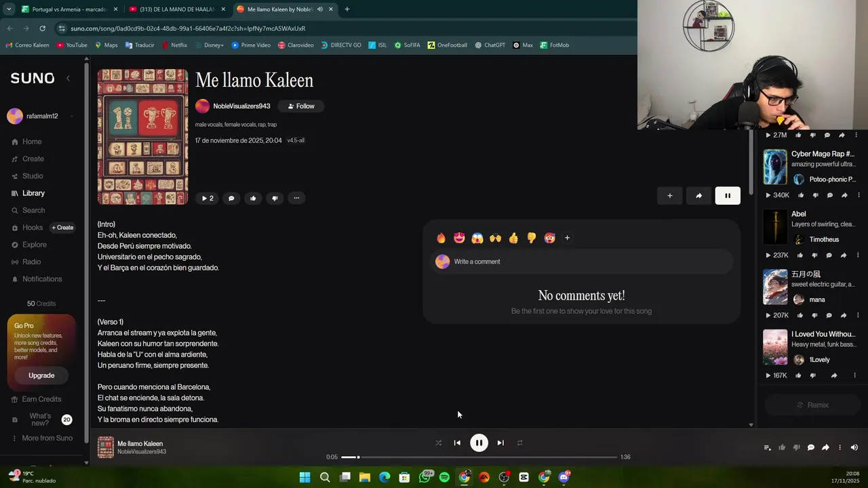Switch to Portugal vs Armenia browser tab
Image resolution: width=868 pixels, height=488 pixels.
tap(69, 9)
